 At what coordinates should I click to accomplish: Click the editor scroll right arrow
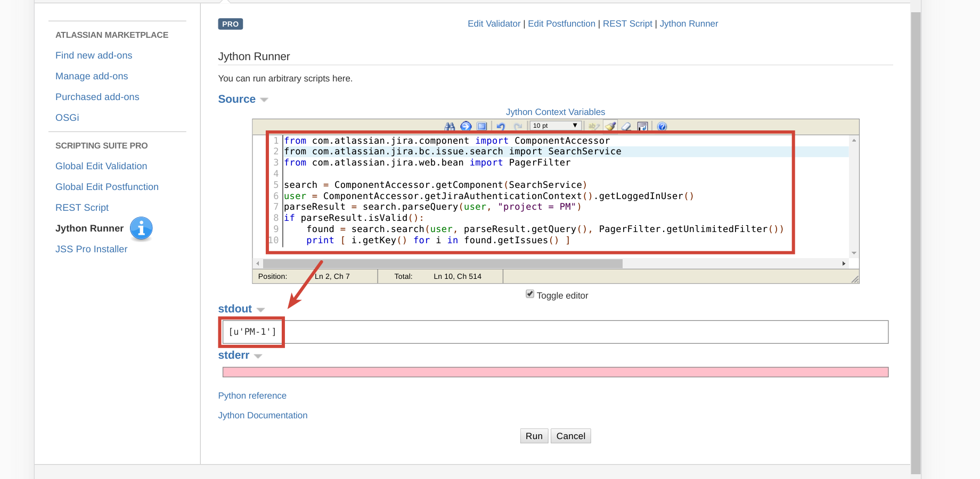pyautogui.click(x=844, y=263)
